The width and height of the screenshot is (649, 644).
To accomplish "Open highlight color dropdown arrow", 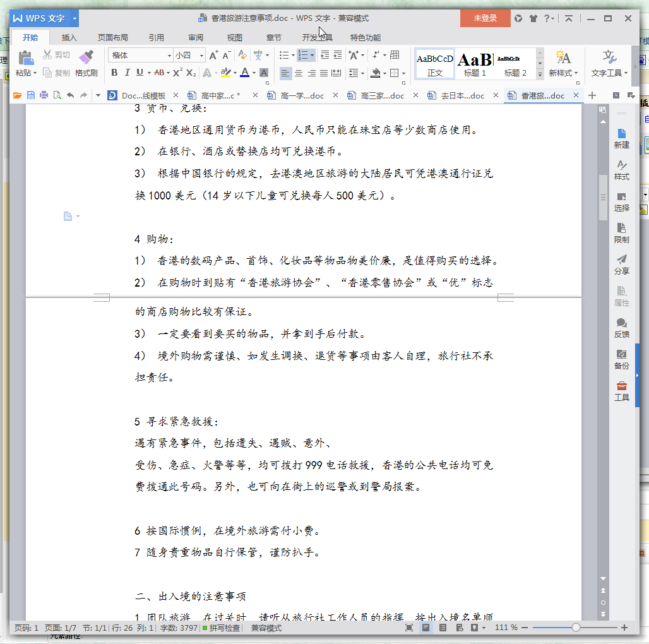I will 235,73.
